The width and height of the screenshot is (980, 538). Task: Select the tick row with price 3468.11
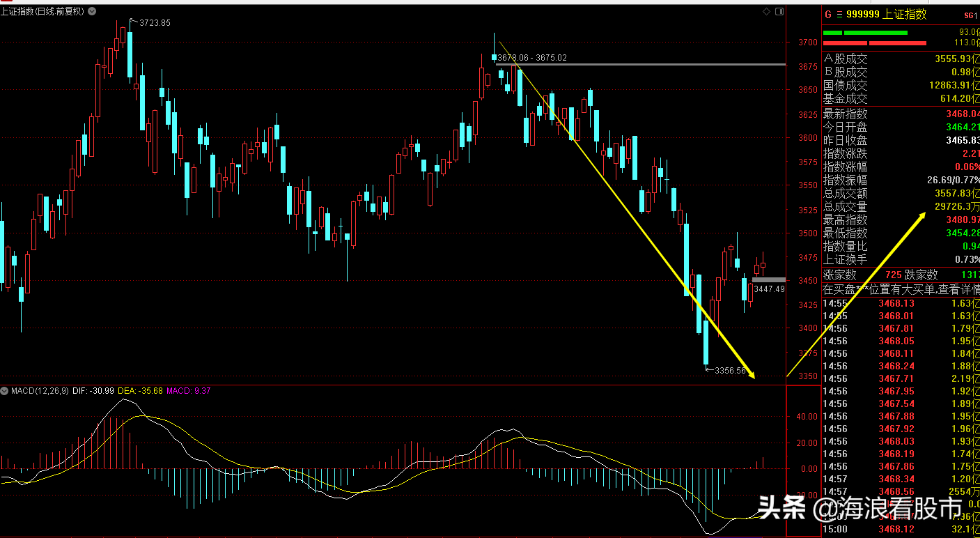pyautogui.click(x=901, y=353)
